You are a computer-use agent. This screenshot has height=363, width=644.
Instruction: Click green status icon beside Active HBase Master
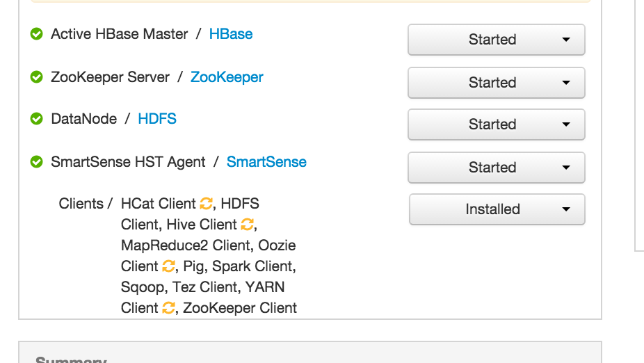pos(37,34)
